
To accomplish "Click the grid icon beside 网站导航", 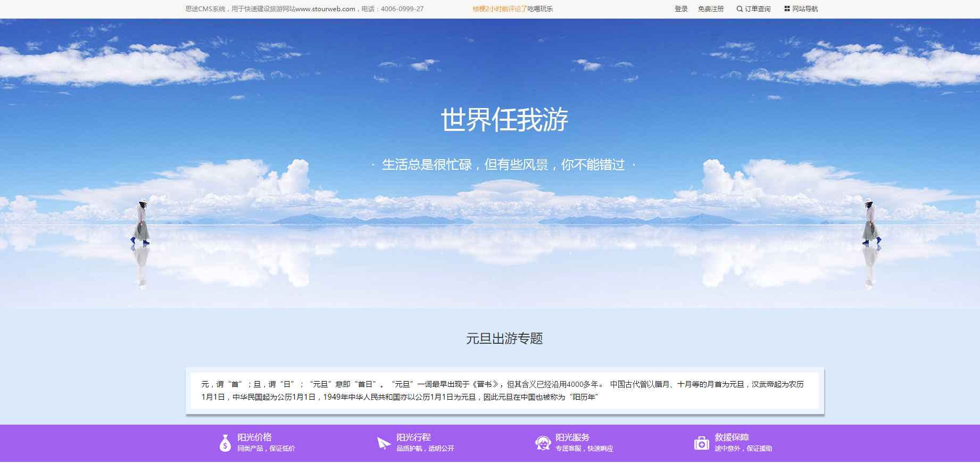I will point(787,9).
